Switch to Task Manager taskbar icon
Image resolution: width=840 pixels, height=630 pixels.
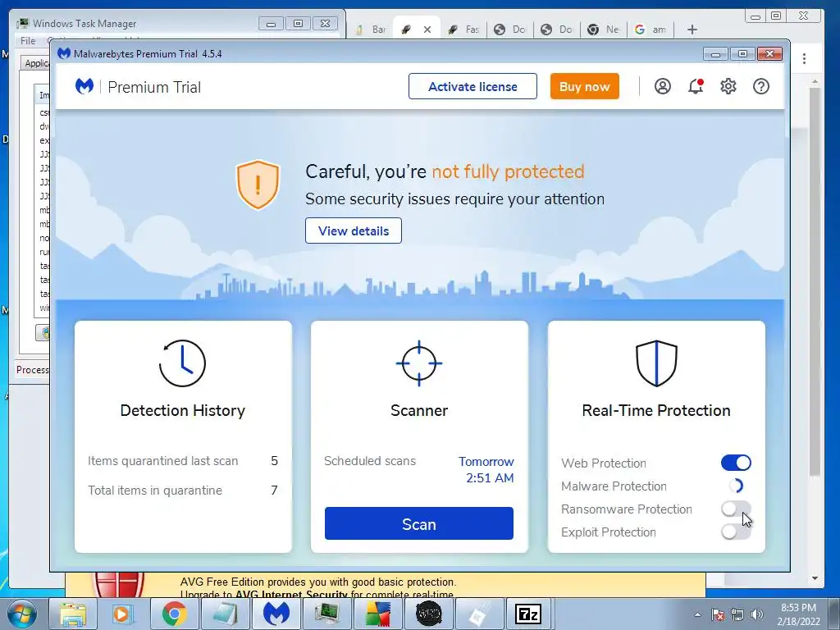pos(326,614)
